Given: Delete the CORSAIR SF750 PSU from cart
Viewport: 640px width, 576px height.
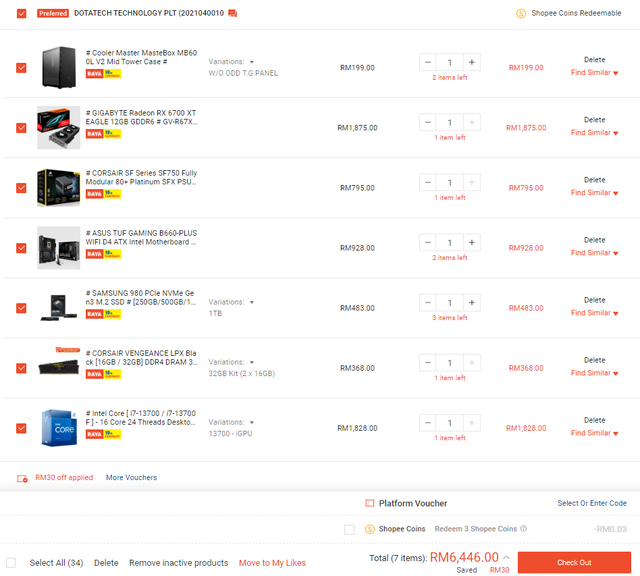Looking at the screenshot, I should coord(594,180).
